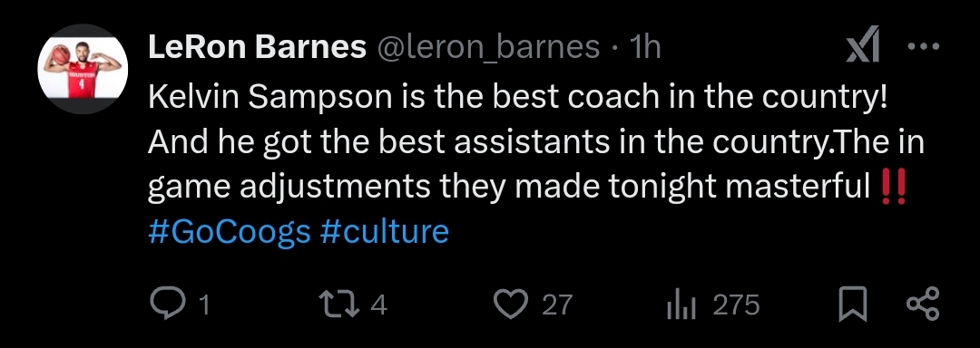
Task: Click the tweet text about Kelvin Sampson
Action: pos(536,143)
